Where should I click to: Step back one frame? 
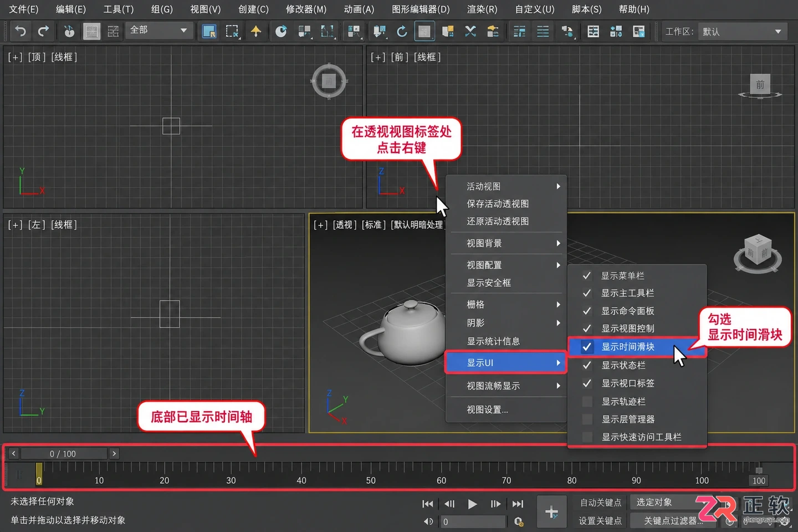click(449, 504)
